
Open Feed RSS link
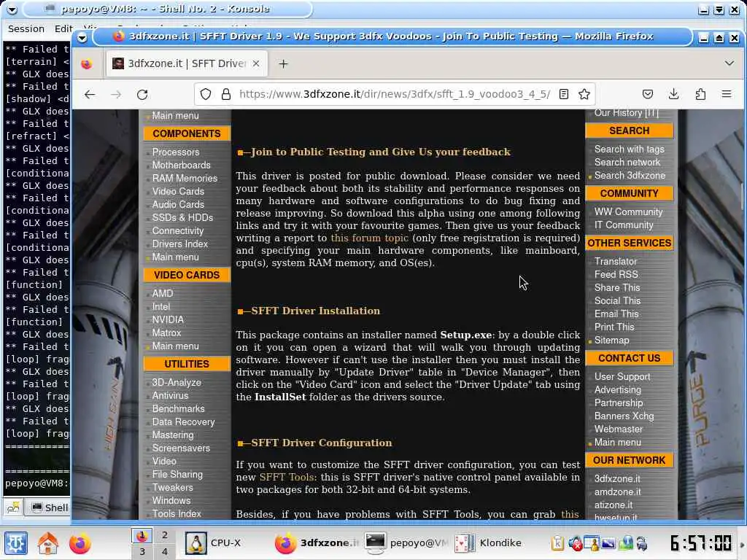(616, 274)
